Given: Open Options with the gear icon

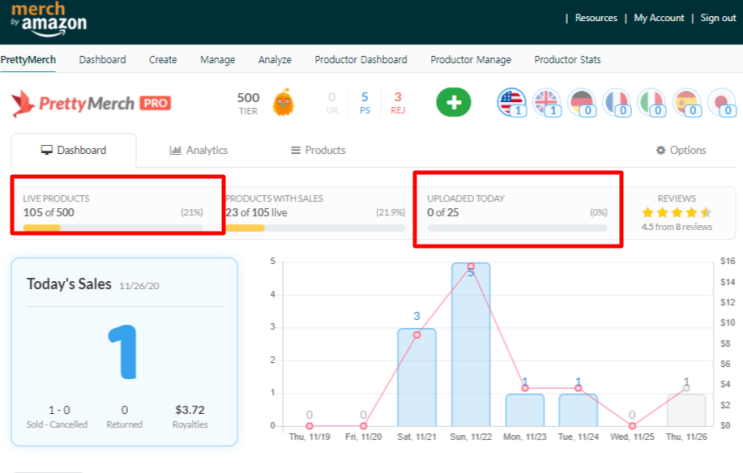Looking at the screenshot, I should tap(681, 150).
